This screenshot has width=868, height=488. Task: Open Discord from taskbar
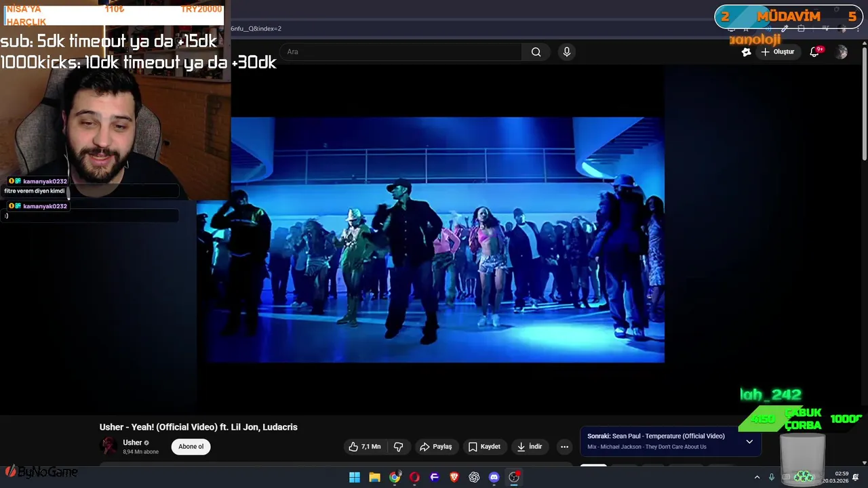pyautogui.click(x=494, y=477)
